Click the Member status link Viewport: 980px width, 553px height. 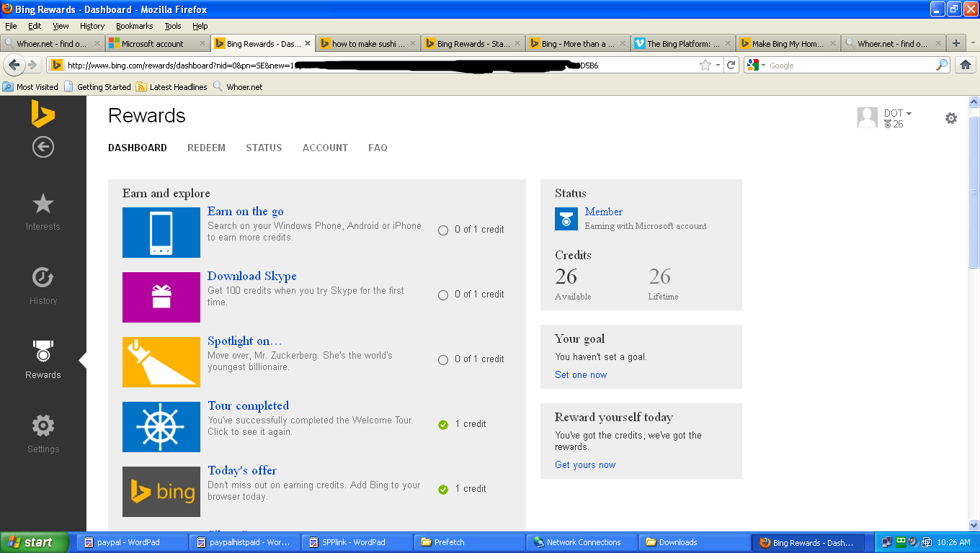tap(604, 212)
